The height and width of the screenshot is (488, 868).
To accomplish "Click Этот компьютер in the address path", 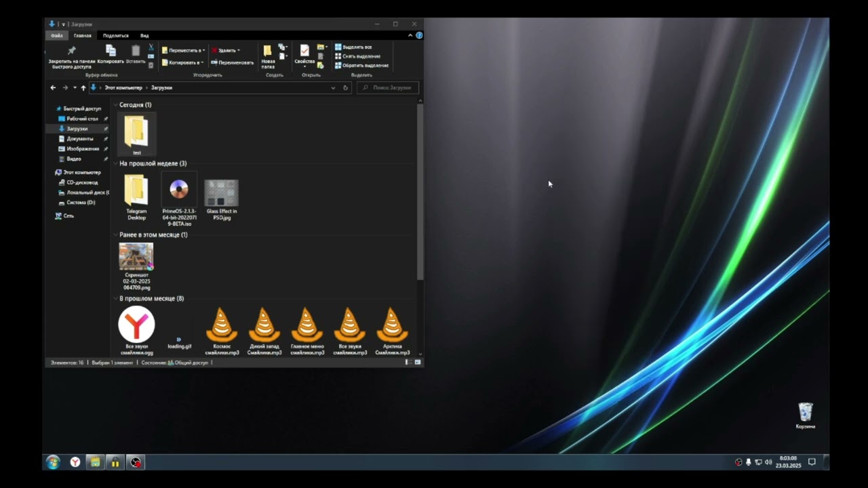I will (123, 87).
